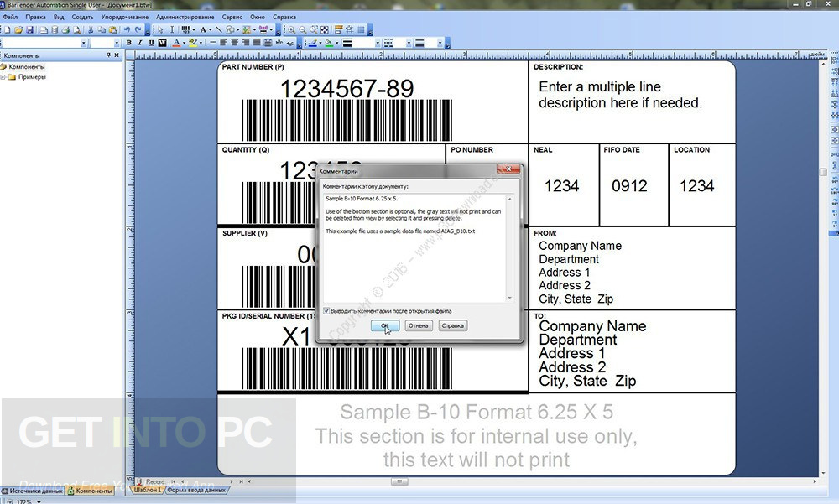Align text left in formatting toolbar
Image resolution: width=839 pixels, height=504 pixels.
pos(223,42)
